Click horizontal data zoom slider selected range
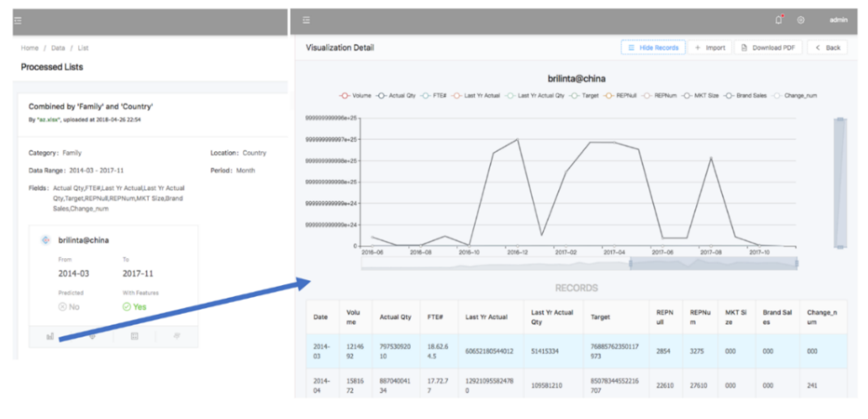The height and width of the screenshot is (419, 868). pyautogui.click(x=714, y=263)
